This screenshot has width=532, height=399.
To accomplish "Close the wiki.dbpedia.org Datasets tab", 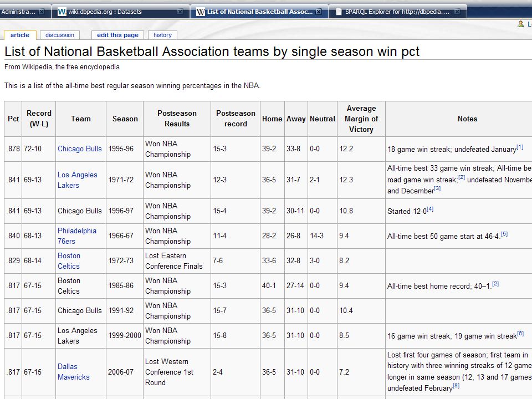I will 180,12.
